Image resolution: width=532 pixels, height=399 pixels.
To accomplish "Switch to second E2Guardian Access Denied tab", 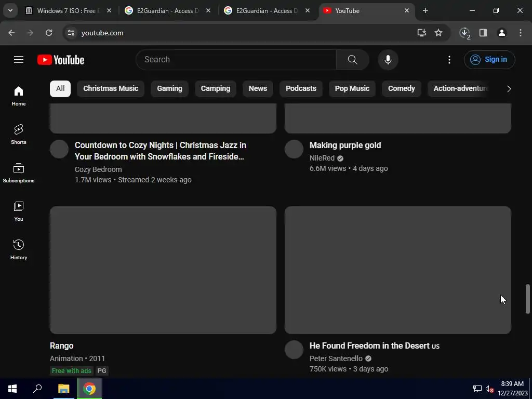I will (267, 11).
